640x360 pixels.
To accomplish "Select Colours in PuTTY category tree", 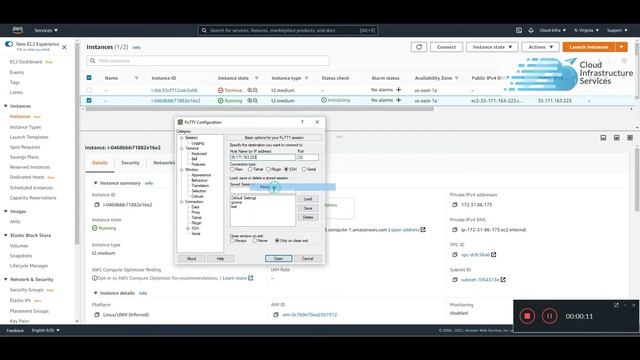I will pos(197,196).
